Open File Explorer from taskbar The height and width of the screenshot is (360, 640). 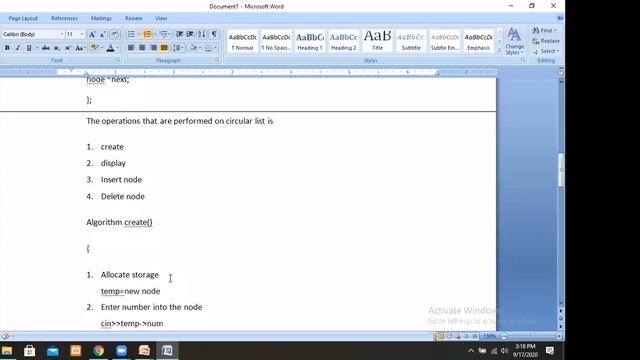coord(7,351)
